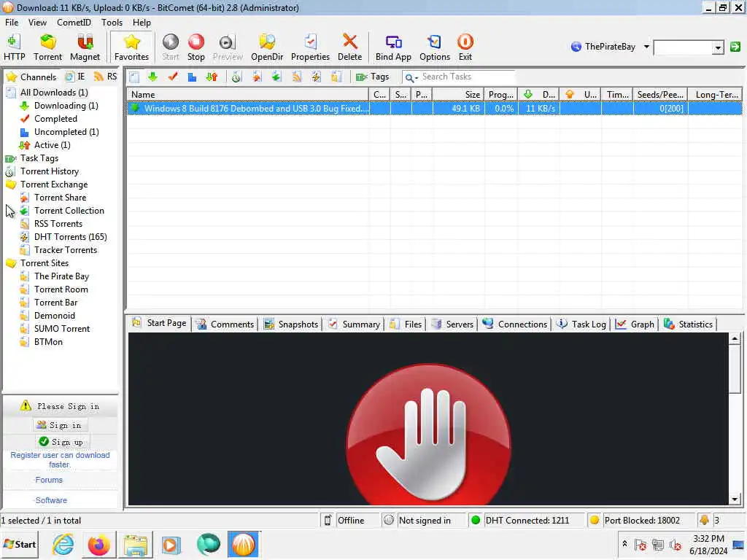The image size is (747, 560).
Task: Switch to the Snapshots tab
Action: coord(291,324)
